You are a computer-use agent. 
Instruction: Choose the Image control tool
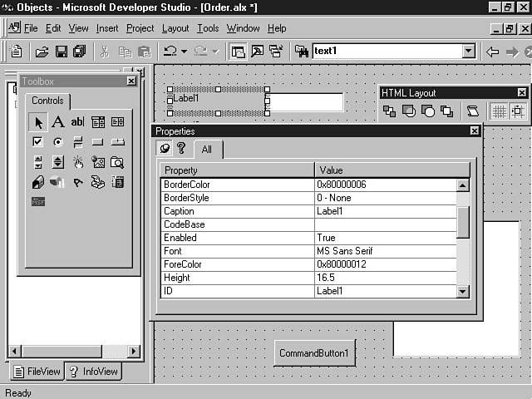[97, 162]
